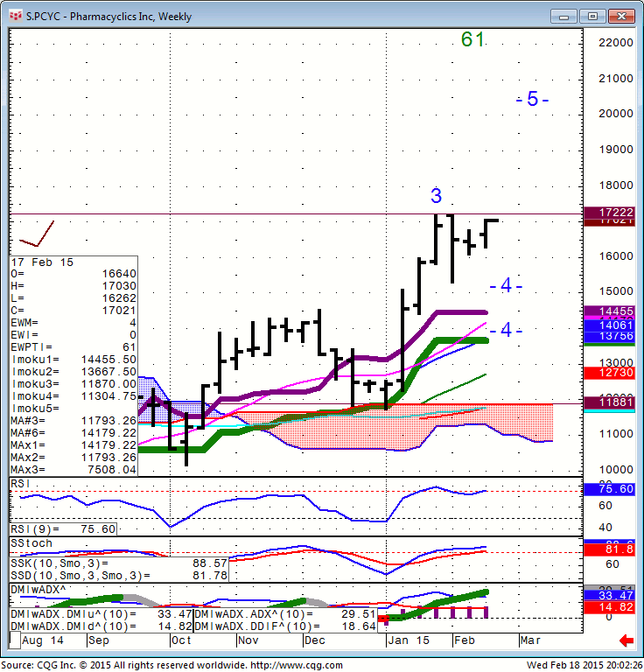
Task: Select the blue 3 wave label above the high
Action: (x=436, y=196)
